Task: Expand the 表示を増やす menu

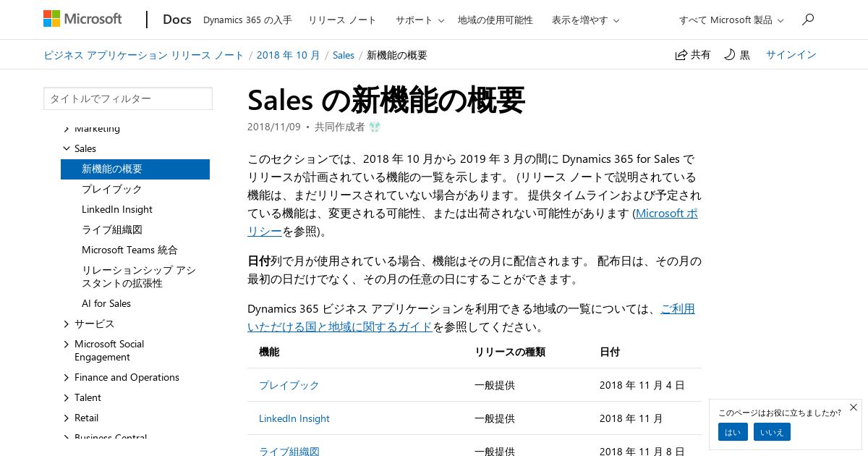Action: [x=585, y=20]
